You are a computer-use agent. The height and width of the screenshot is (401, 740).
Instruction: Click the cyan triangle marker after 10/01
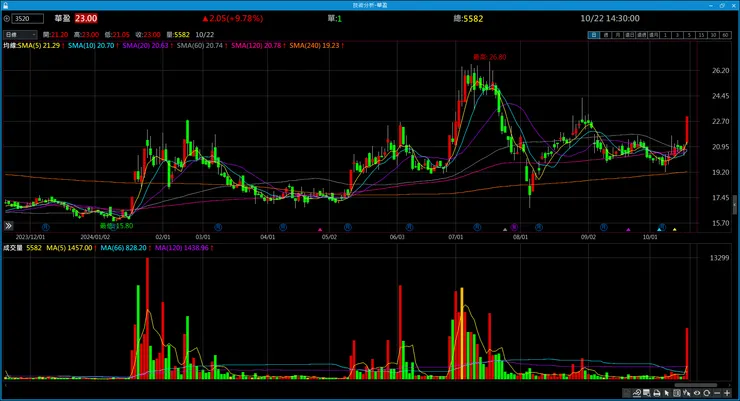point(659,229)
